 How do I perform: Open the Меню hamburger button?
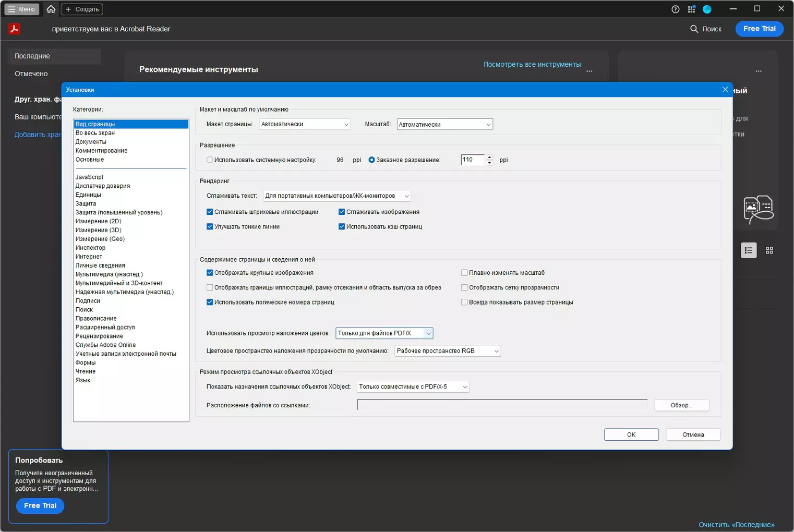22,9
